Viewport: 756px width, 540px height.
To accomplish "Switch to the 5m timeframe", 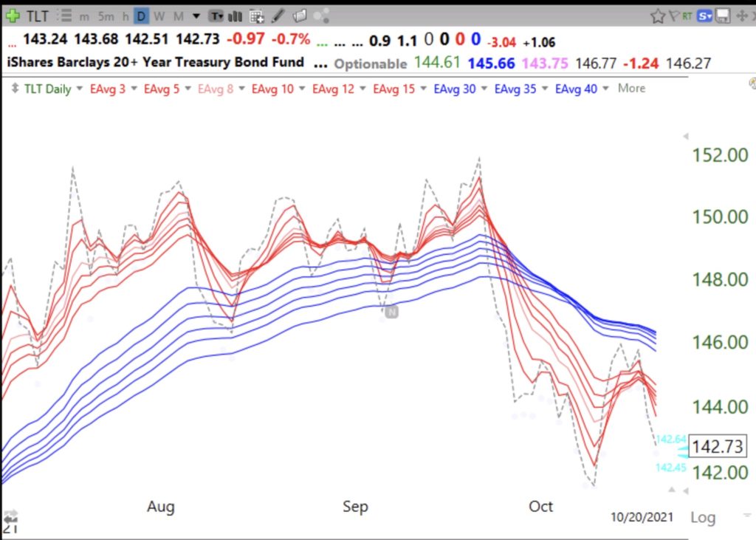I will coord(106,16).
